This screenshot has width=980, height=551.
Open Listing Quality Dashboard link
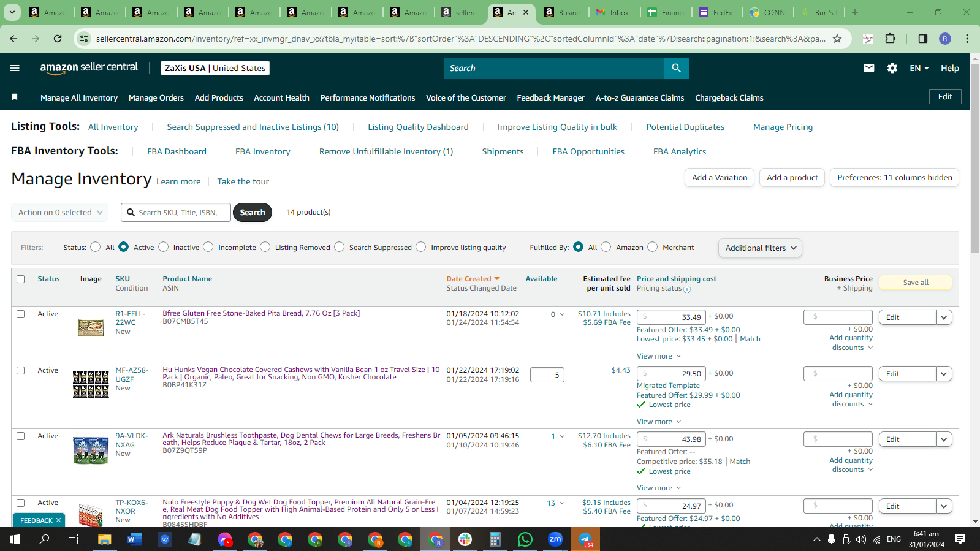point(418,127)
